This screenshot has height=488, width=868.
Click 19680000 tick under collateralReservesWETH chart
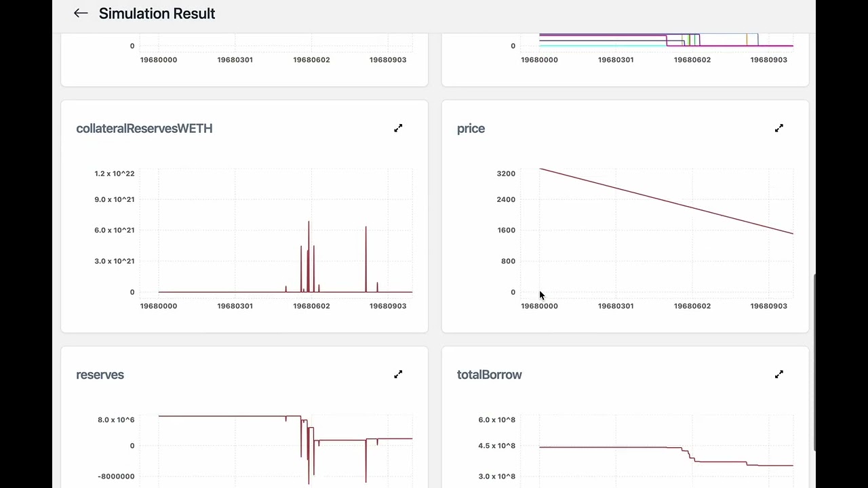pyautogui.click(x=159, y=306)
